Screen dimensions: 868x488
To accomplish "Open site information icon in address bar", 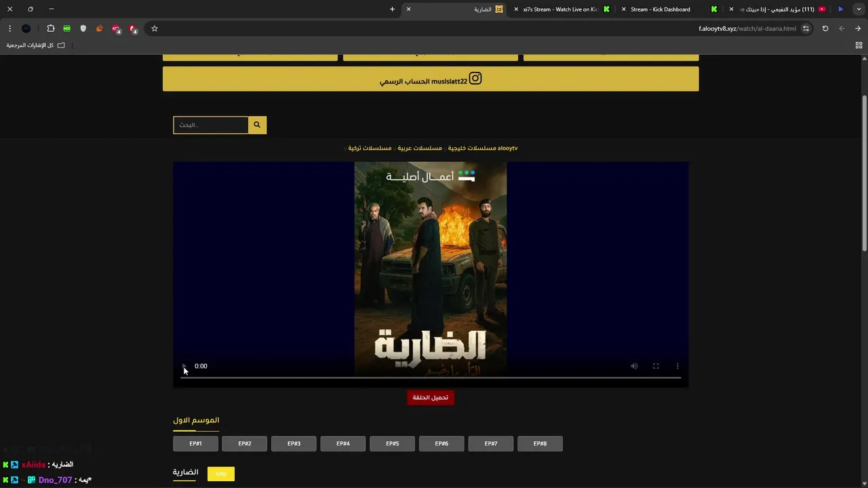I will tap(806, 28).
